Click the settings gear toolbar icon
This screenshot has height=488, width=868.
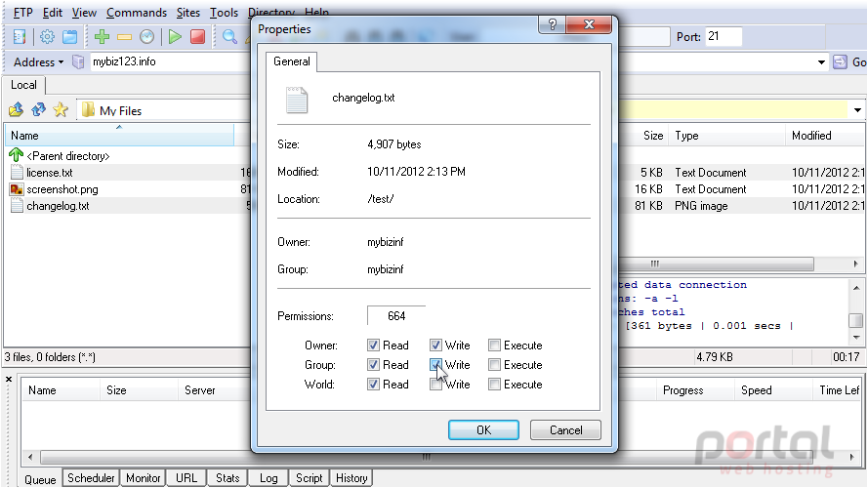pos(47,37)
